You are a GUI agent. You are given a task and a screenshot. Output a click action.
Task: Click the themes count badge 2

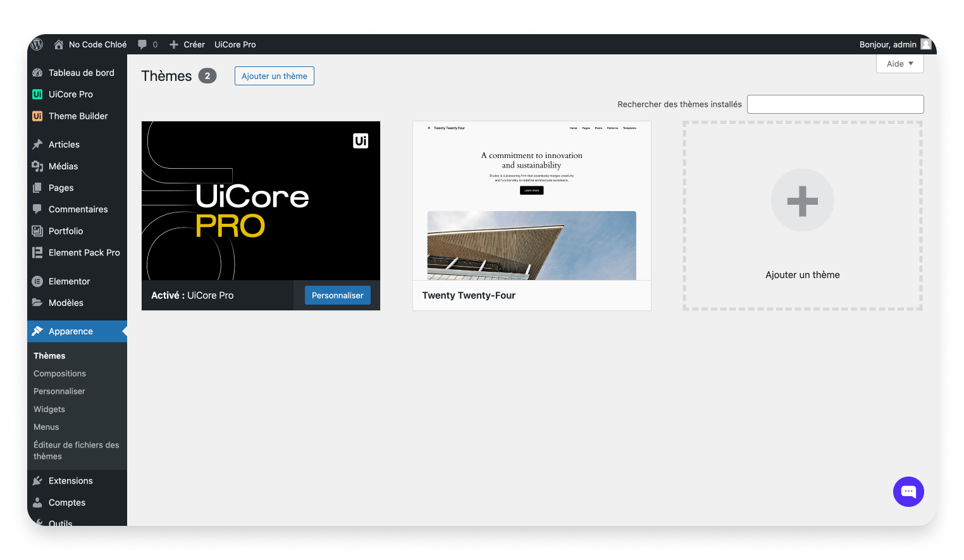207,76
